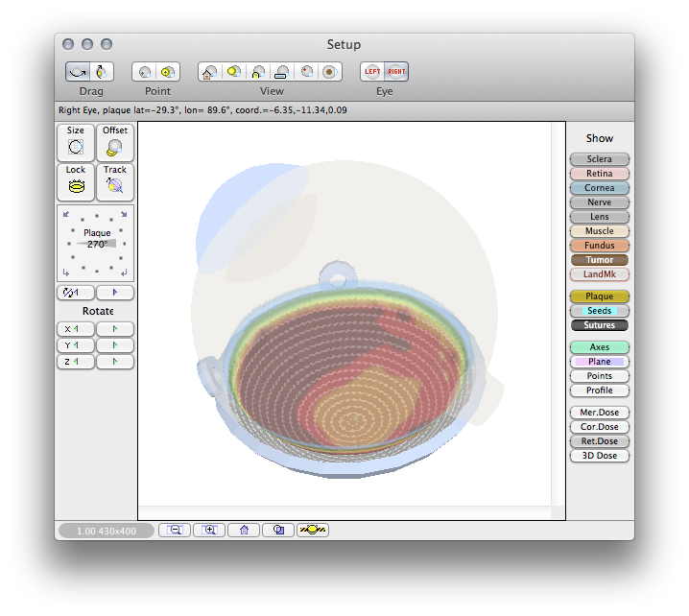Viewport: 689px width, 616px height.
Task: Switch to the home view in toolbar
Action: click(x=209, y=72)
